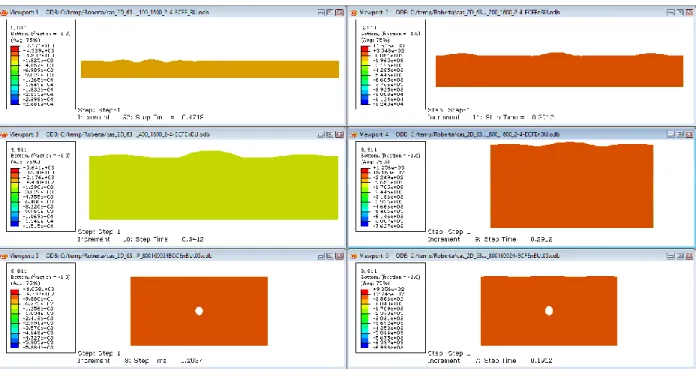
Task: Close Viewport 1
Action: click(340, 12)
